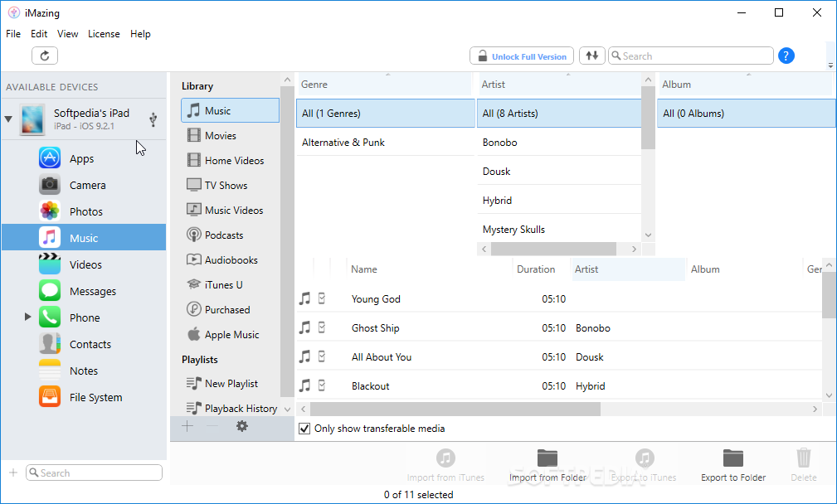
Task: Open Phone in device sidebar
Action: pos(84,317)
